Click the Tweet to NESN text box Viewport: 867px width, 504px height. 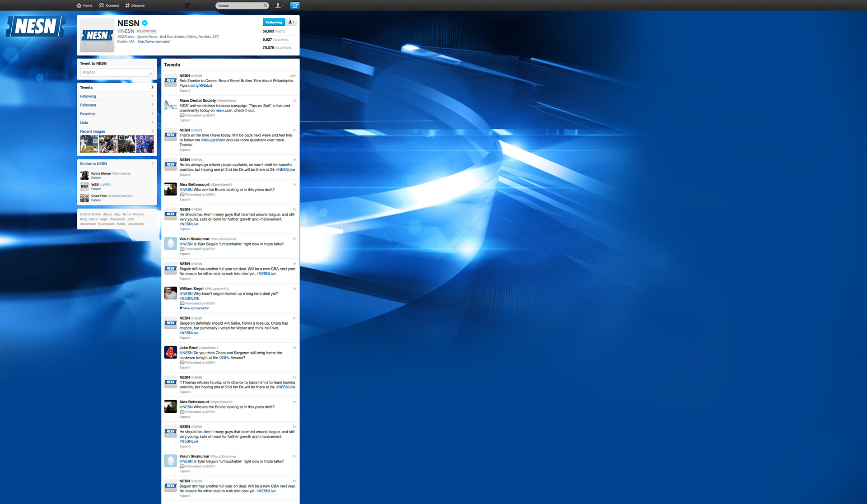click(117, 72)
